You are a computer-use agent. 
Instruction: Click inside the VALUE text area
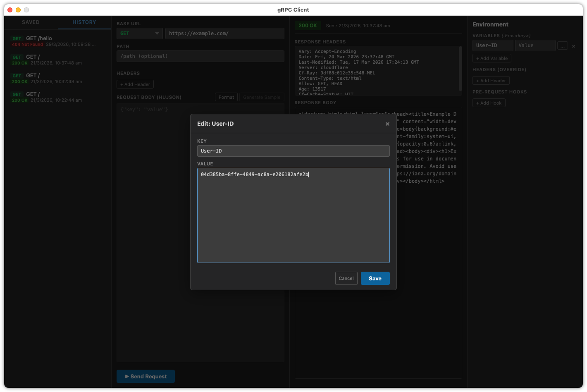[293, 215]
